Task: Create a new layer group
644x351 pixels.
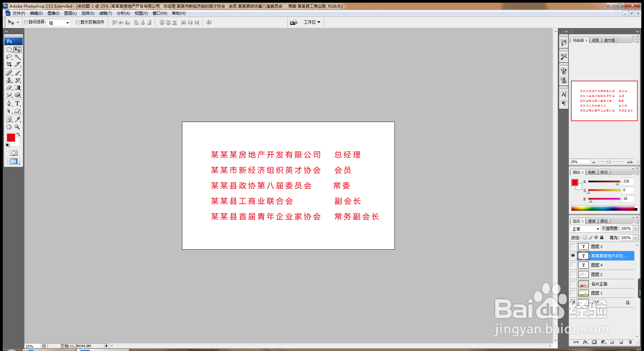Action: (612, 342)
